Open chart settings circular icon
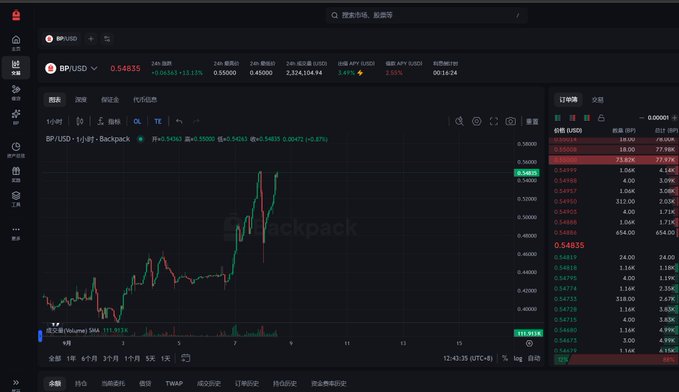Viewport: 679px width, 392px height. [476, 121]
